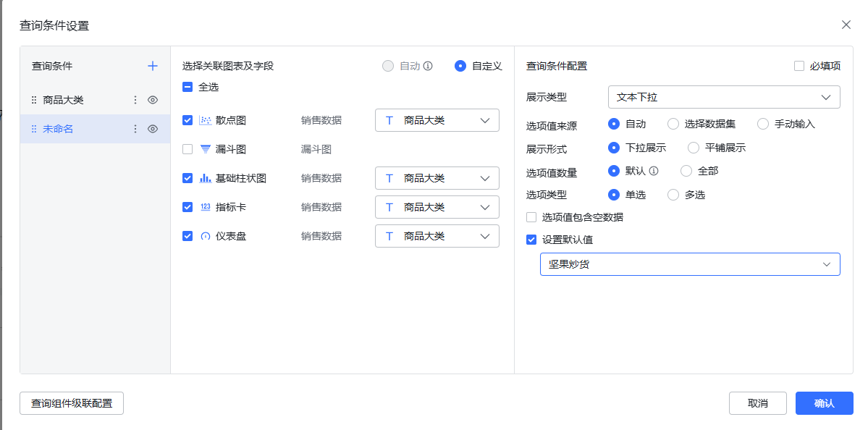
Task: Open 基础柱状图 field dropdown
Action: 437,178
